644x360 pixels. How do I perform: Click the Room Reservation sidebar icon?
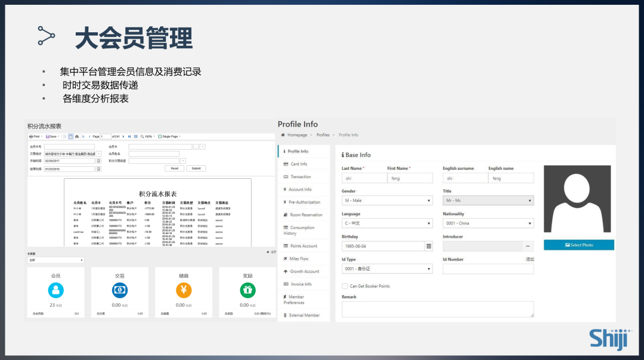point(286,215)
